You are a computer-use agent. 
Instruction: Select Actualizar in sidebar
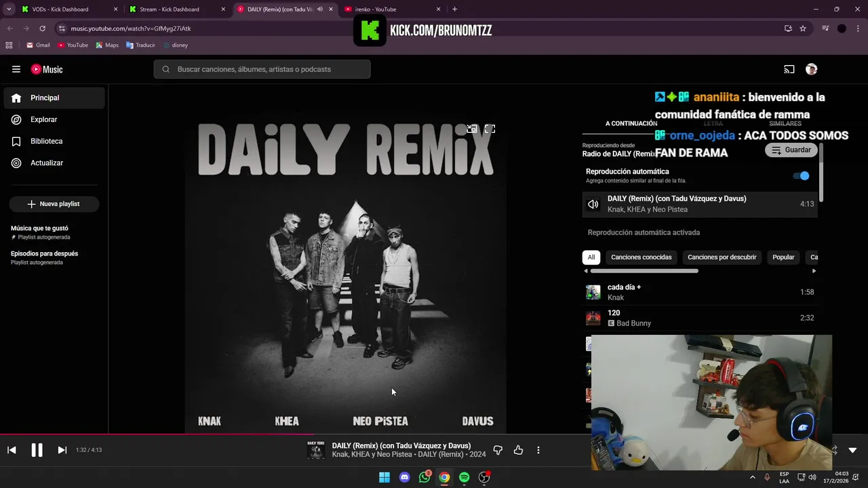click(x=54, y=163)
